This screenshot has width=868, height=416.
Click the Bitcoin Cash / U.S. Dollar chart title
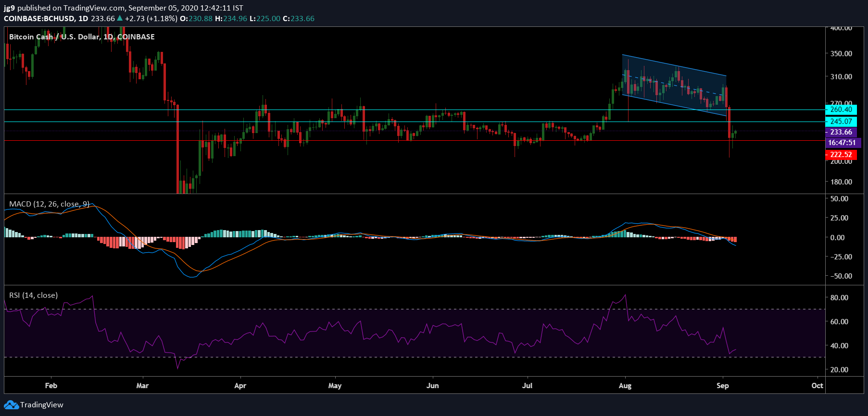(82, 37)
